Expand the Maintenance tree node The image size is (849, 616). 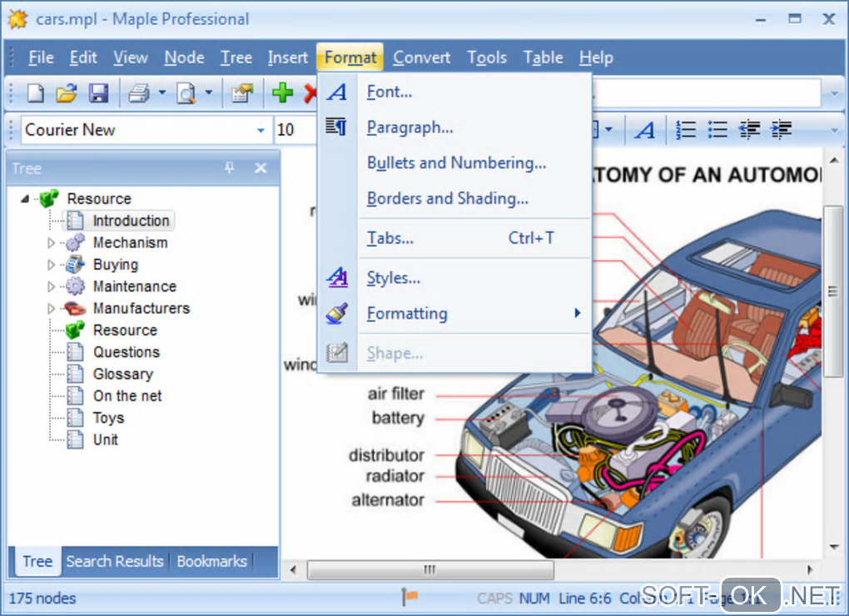tap(52, 286)
